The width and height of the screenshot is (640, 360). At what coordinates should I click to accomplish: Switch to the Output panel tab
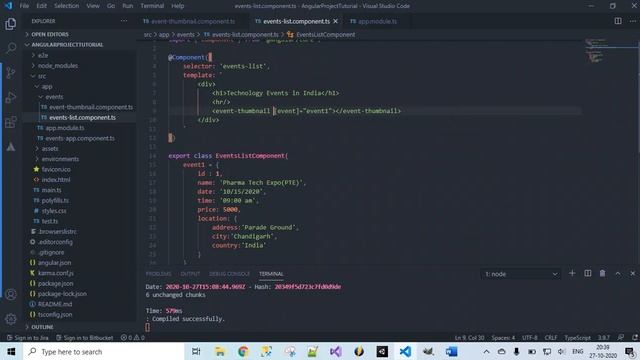[x=190, y=274]
